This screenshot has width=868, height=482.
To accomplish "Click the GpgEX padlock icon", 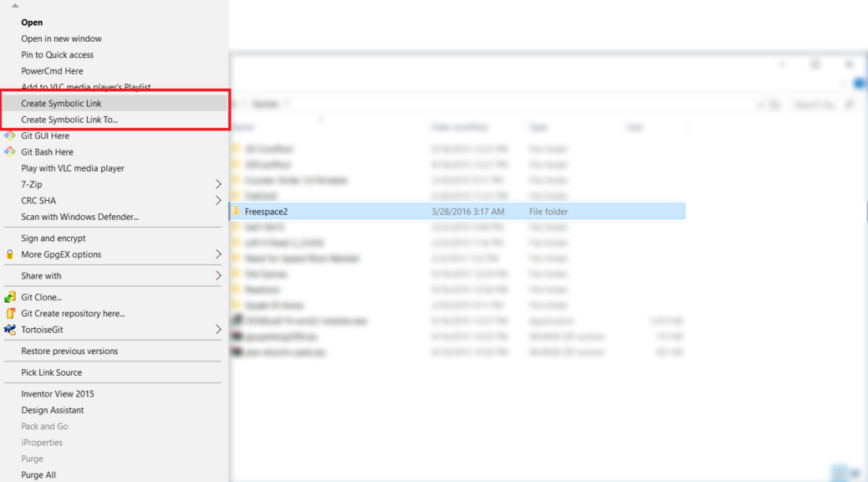I will pyautogui.click(x=10, y=254).
